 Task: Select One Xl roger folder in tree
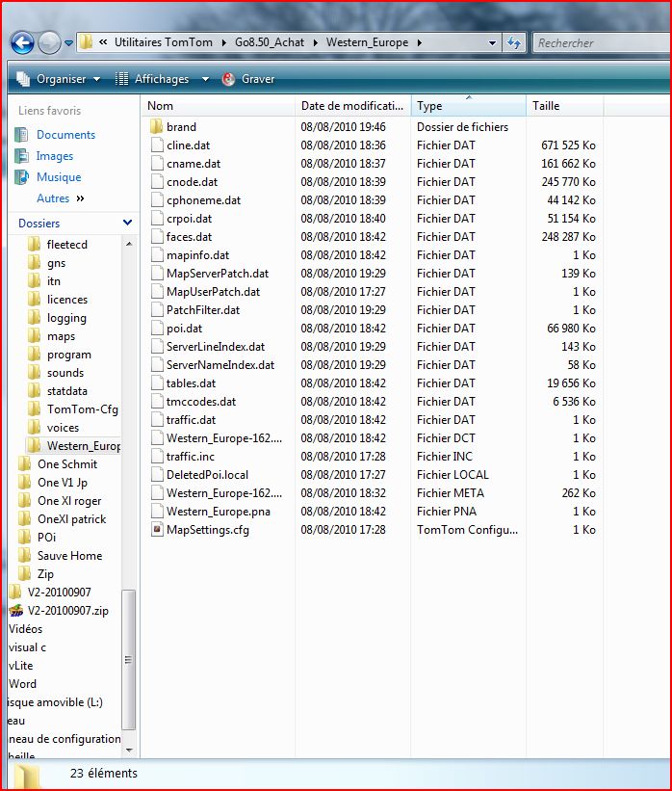pyautogui.click(x=69, y=501)
